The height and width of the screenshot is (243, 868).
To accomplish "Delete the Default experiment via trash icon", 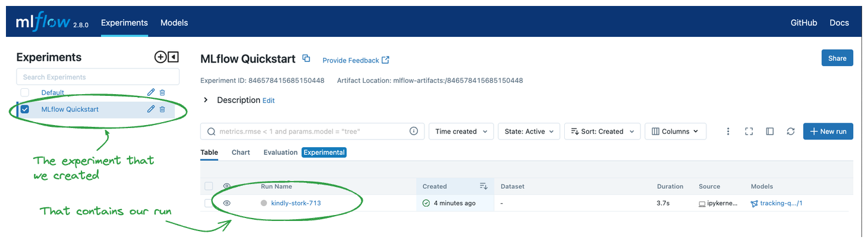I will tap(162, 92).
